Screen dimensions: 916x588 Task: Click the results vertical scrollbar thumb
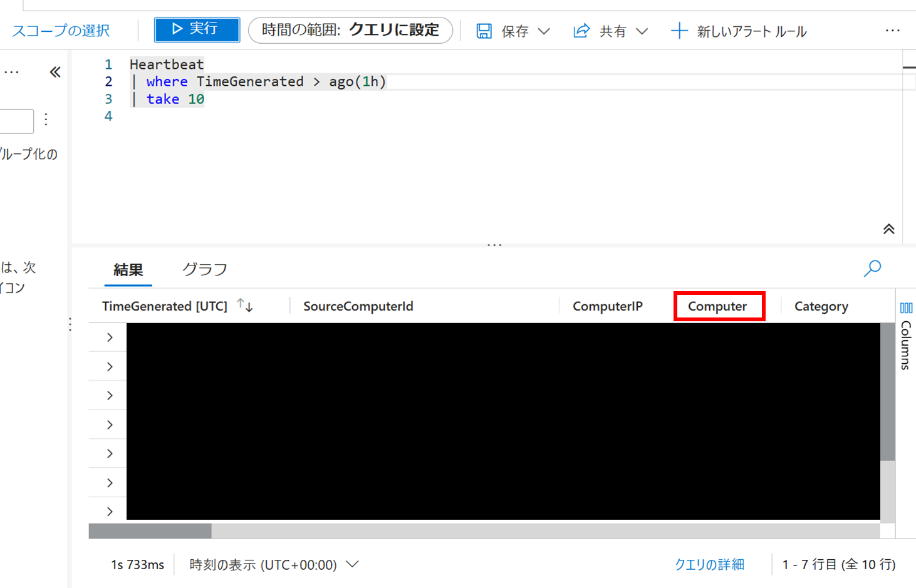888,392
